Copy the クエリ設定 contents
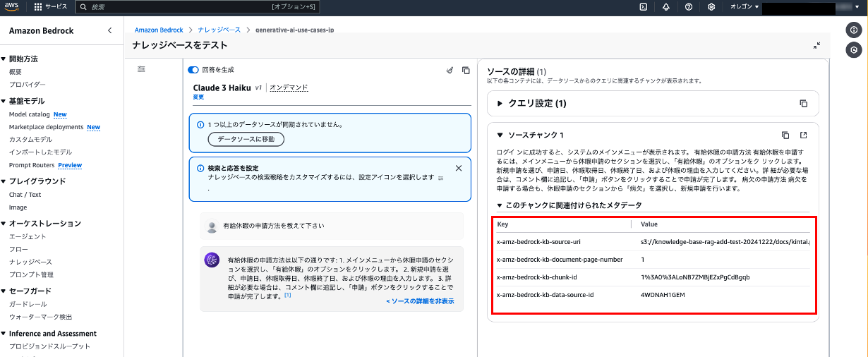This screenshot has width=868, height=357. tap(803, 103)
